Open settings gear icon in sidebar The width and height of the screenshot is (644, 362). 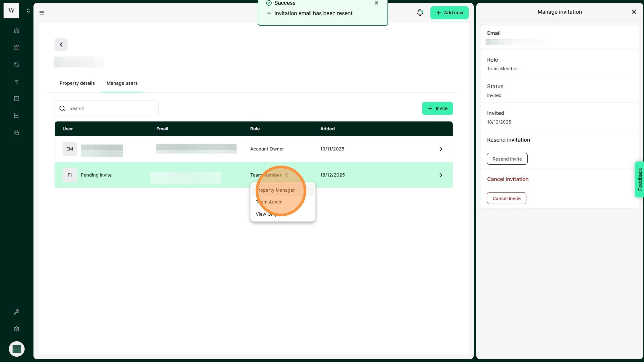click(x=17, y=329)
